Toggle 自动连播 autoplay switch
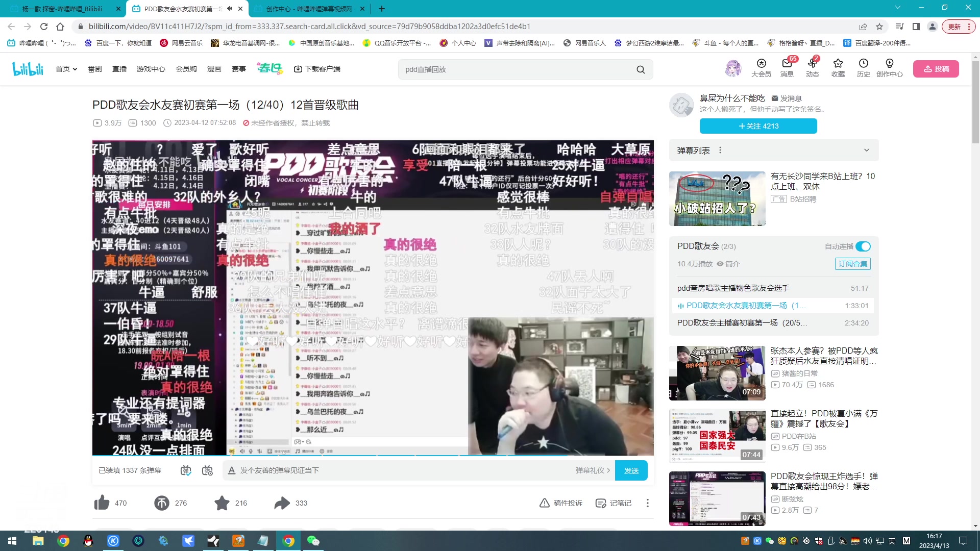Image resolution: width=980 pixels, height=551 pixels. click(x=863, y=246)
